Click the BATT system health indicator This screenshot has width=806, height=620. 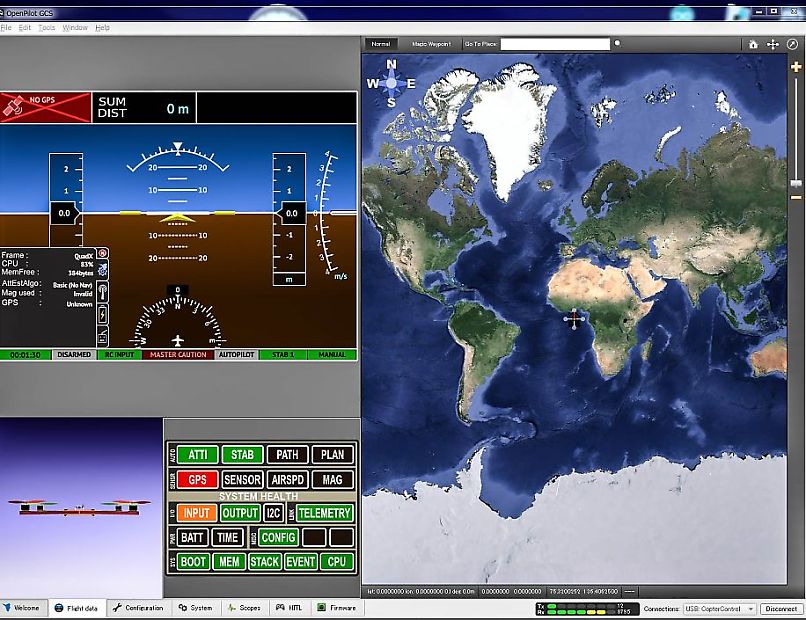(x=192, y=538)
